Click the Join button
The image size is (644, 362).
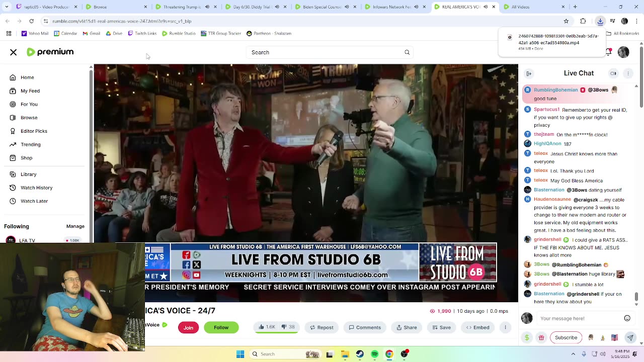[x=188, y=327]
